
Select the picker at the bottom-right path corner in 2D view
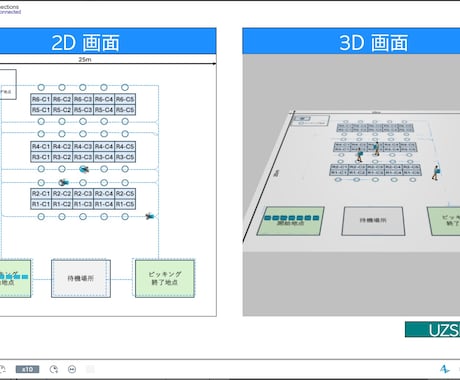(150, 216)
